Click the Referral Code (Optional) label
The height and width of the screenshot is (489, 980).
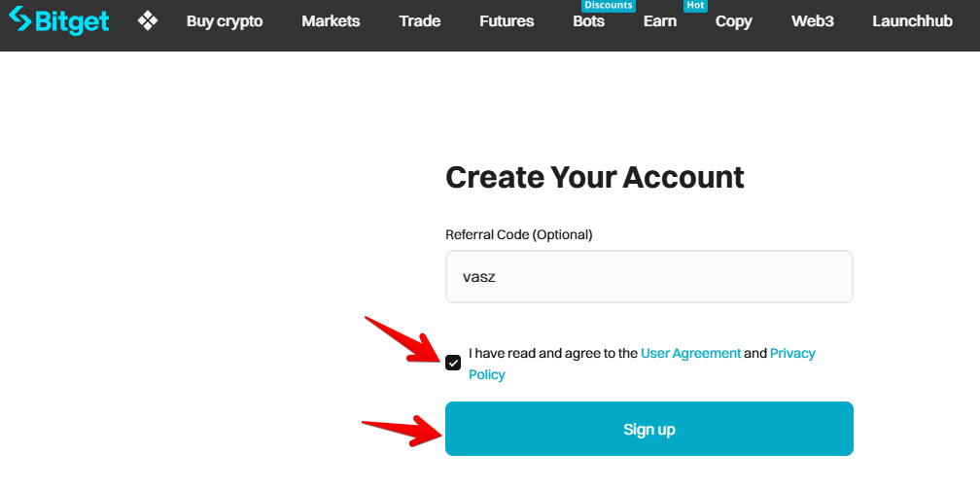coord(519,234)
